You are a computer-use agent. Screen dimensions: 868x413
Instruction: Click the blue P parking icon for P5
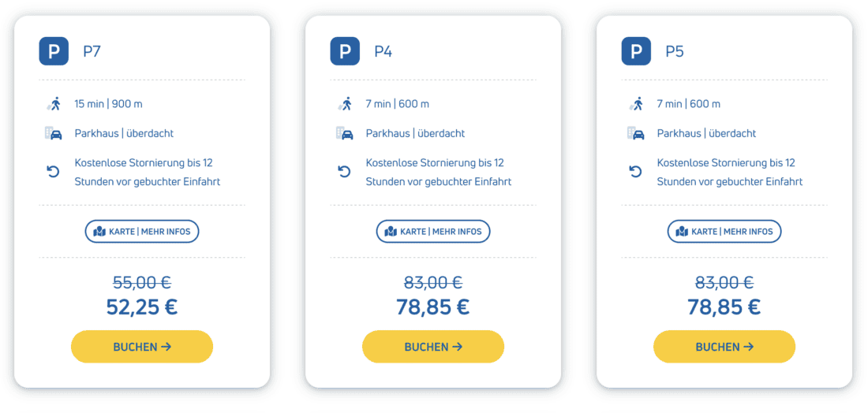click(636, 52)
